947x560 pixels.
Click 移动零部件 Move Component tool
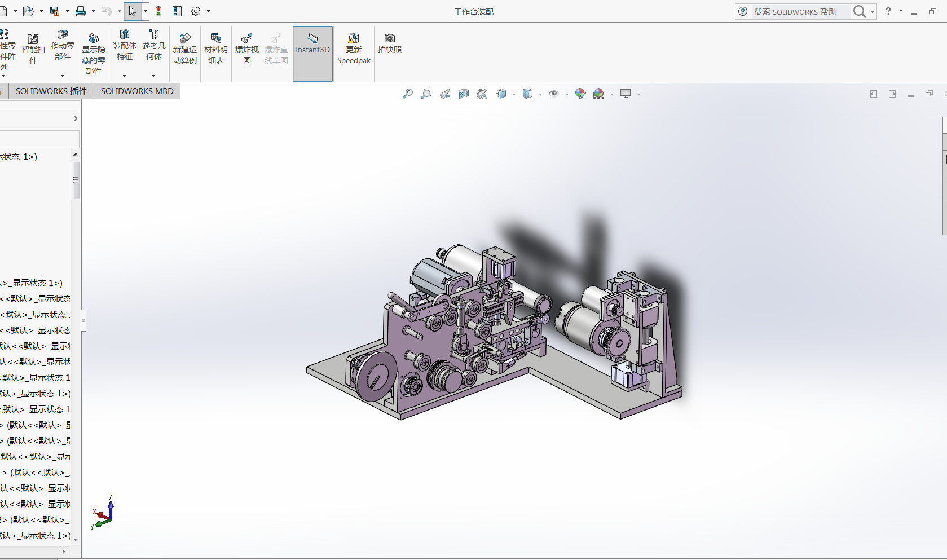pyautogui.click(x=63, y=45)
